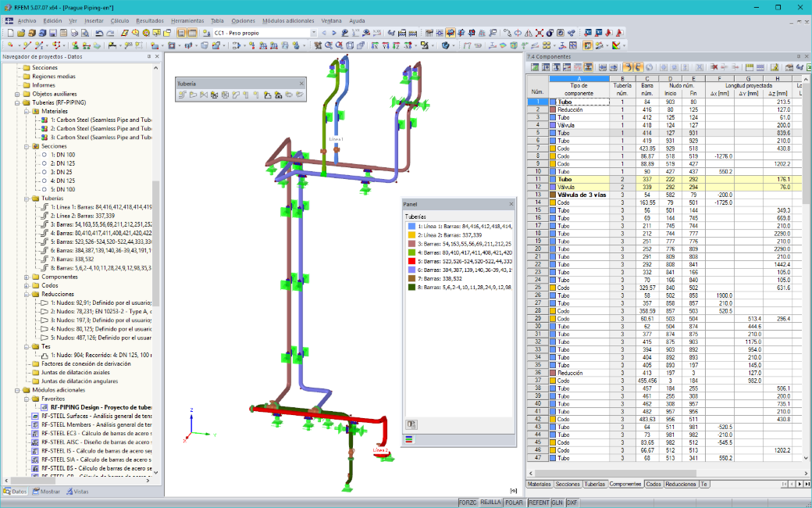Toggle FORZC snap in status bar
812x508 pixels.
[468, 503]
